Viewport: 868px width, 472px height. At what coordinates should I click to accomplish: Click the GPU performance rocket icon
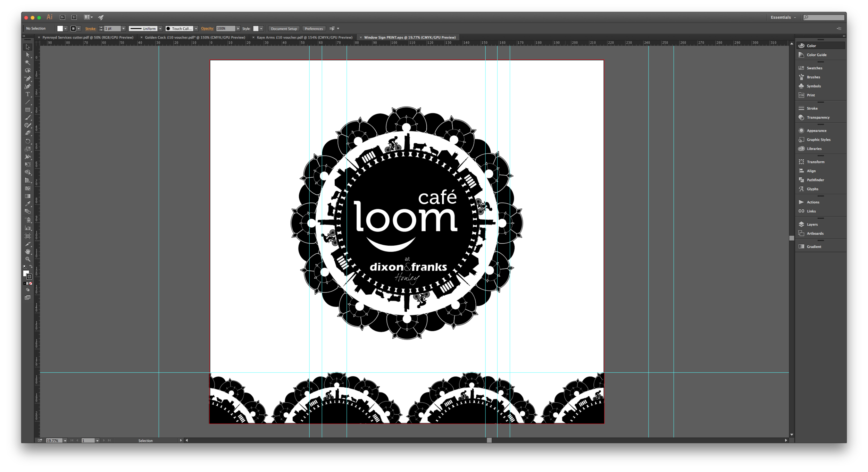(x=101, y=17)
